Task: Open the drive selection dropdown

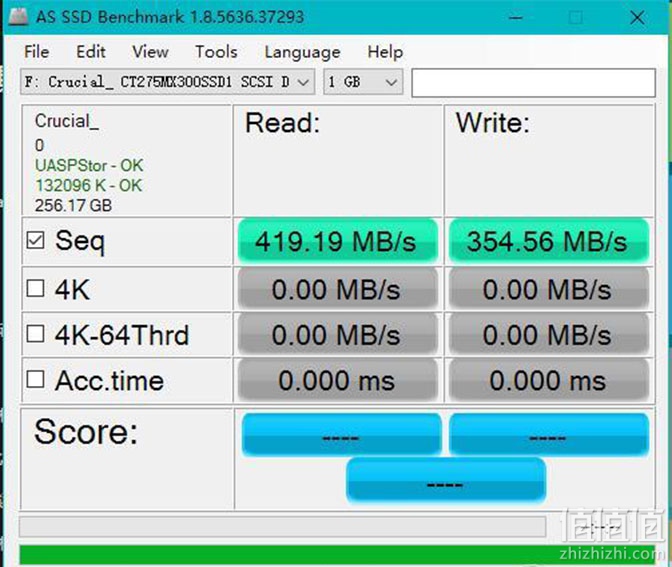Action: point(168,82)
